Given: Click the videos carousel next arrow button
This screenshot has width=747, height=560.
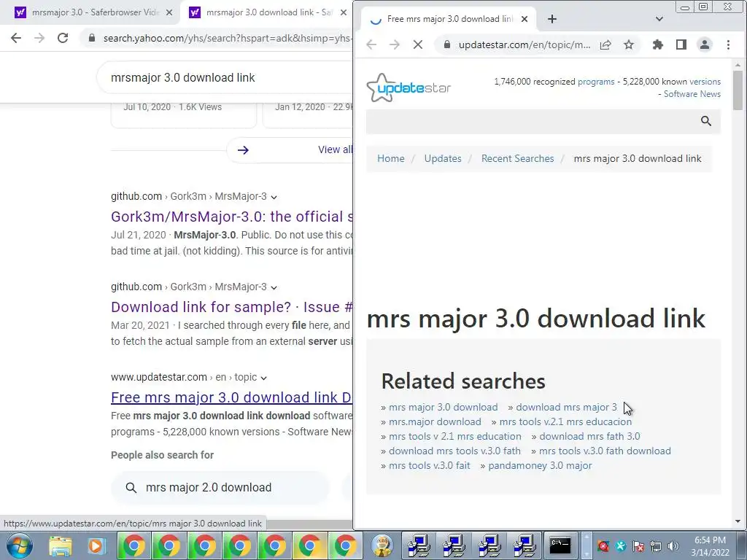Looking at the screenshot, I should [243, 150].
